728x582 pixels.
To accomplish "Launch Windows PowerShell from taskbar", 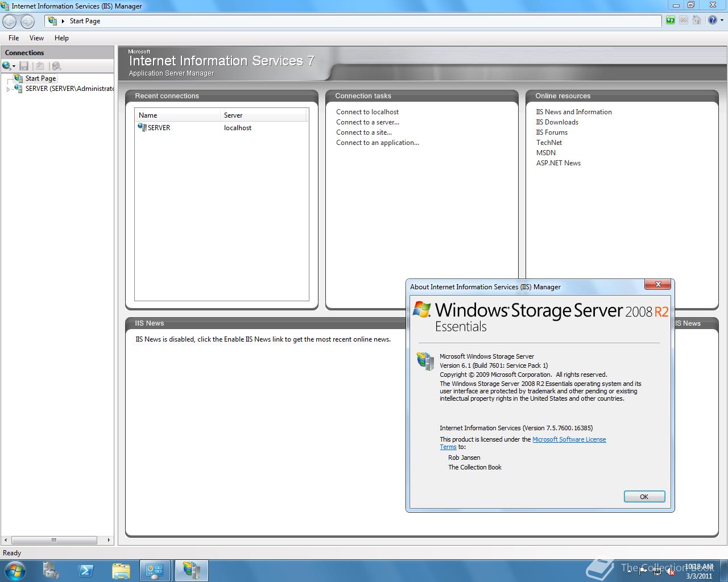I will point(86,571).
